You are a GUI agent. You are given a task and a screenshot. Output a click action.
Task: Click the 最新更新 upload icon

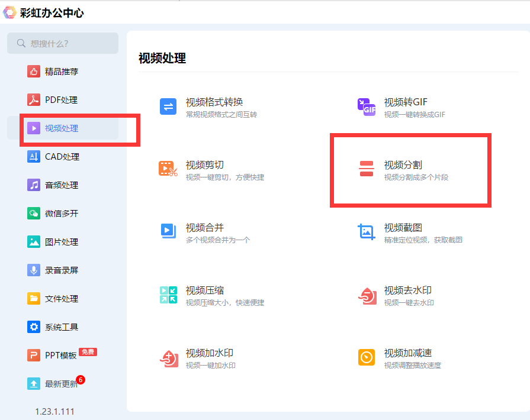34,383
